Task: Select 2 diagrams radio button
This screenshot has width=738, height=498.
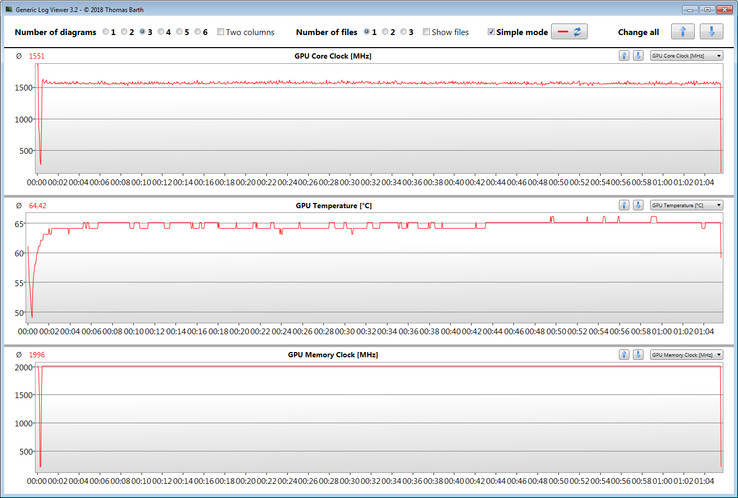Action: pyautogui.click(x=124, y=32)
